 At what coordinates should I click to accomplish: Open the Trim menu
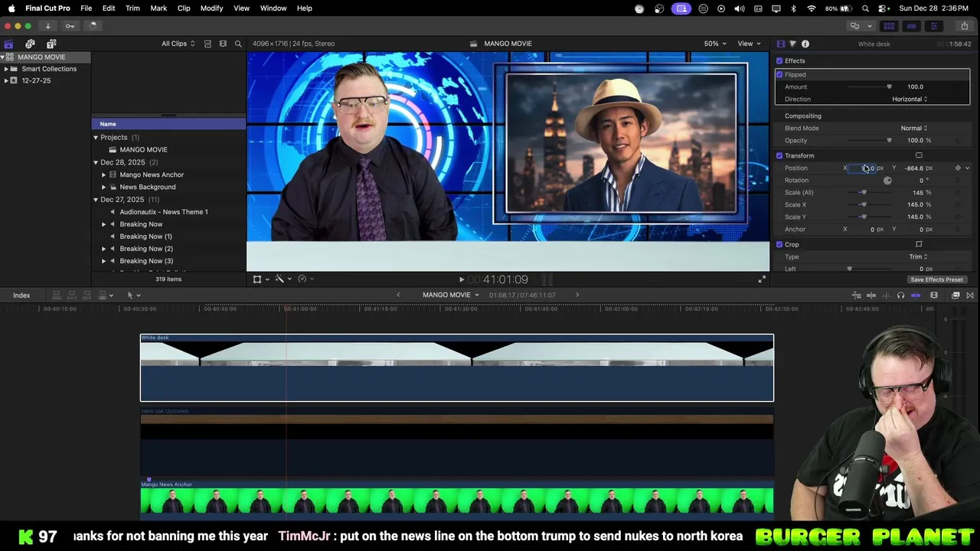tap(132, 8)
